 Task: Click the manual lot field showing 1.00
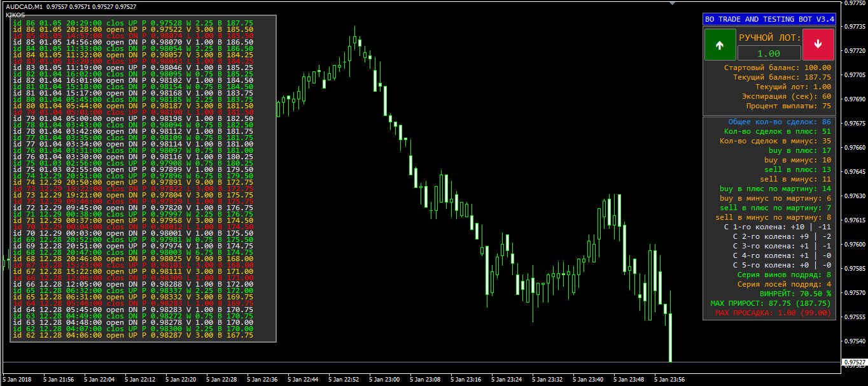[x=769, y=54]
